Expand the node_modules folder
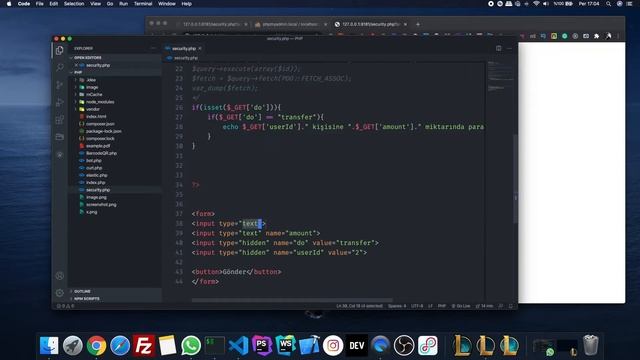This screenshot has height=360, width=640. 100,102
